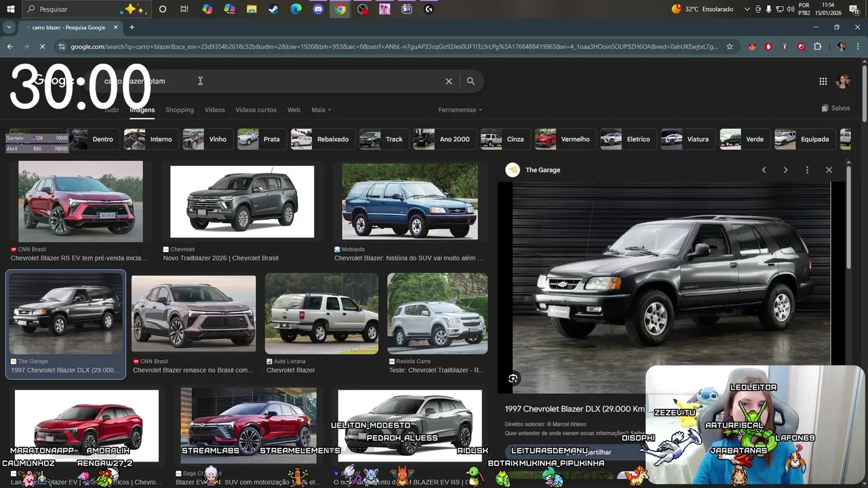
Task: Open Windows notification center
Action: pos(854,9)
